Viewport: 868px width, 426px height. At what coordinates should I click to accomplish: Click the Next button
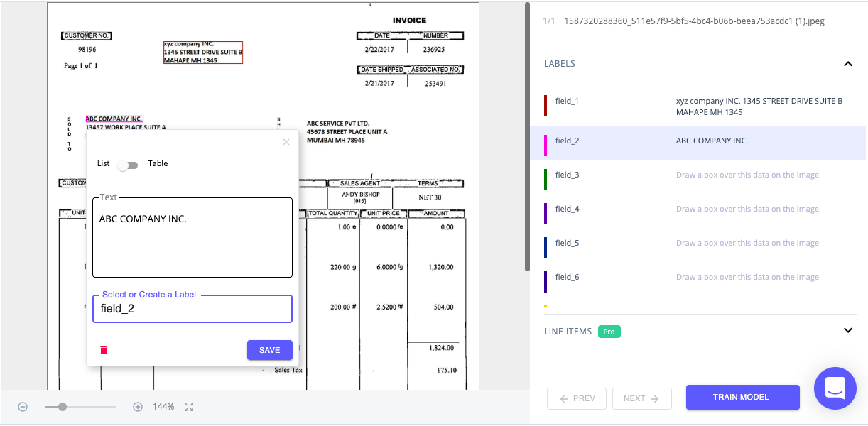click(641, 398)
